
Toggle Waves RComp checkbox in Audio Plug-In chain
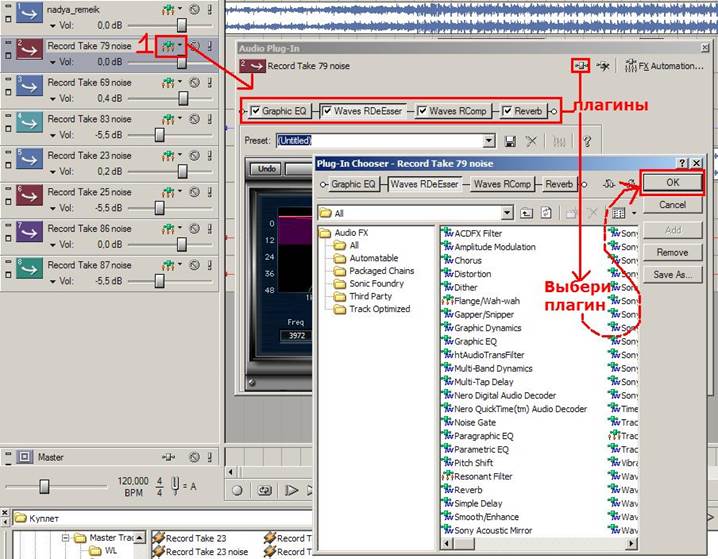(423, 111)
